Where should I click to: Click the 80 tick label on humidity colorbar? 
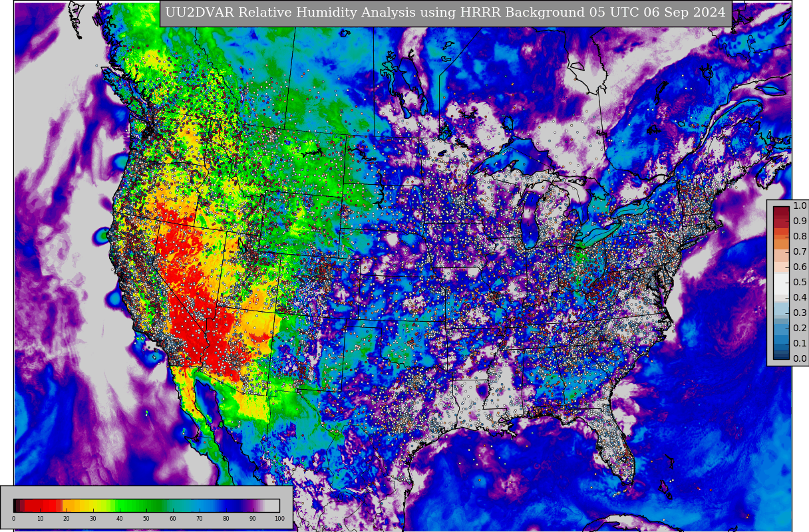[x=226, y=519]
